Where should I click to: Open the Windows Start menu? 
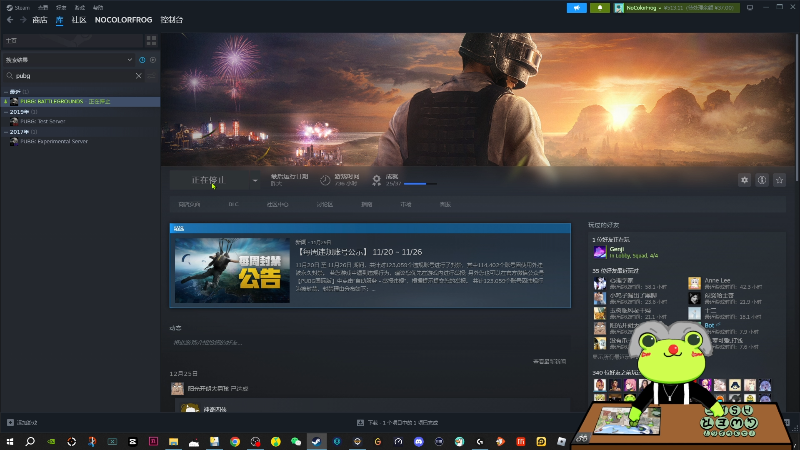10,441
